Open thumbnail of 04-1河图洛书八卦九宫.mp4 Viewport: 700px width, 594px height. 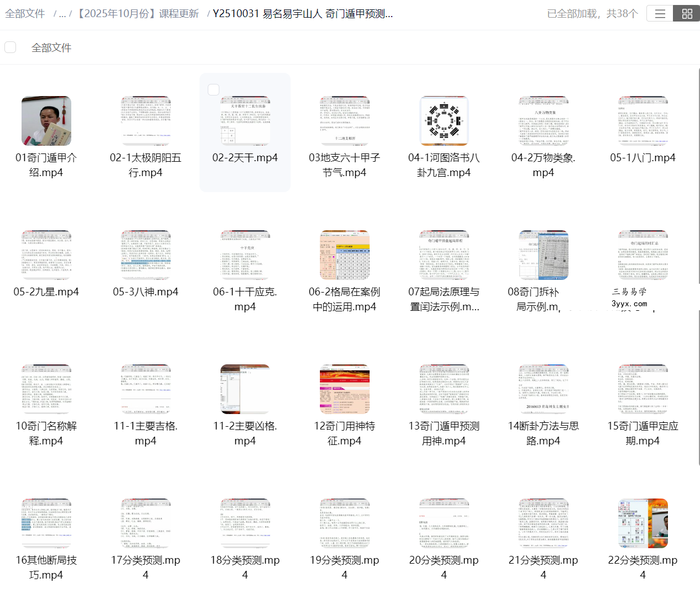point(444,121)
